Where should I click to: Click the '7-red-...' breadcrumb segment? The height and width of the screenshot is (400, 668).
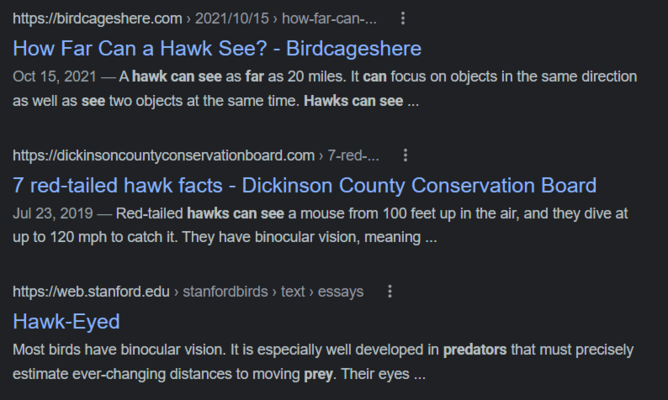(353, 155)
